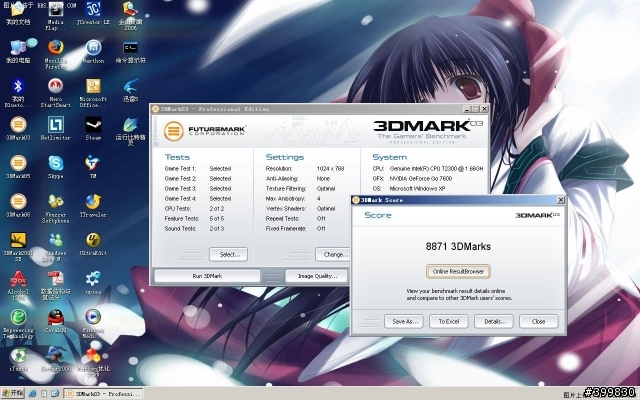Minimize the 3DMark03 main window
Screen dimensions: 640x400
tap(467, 109)
